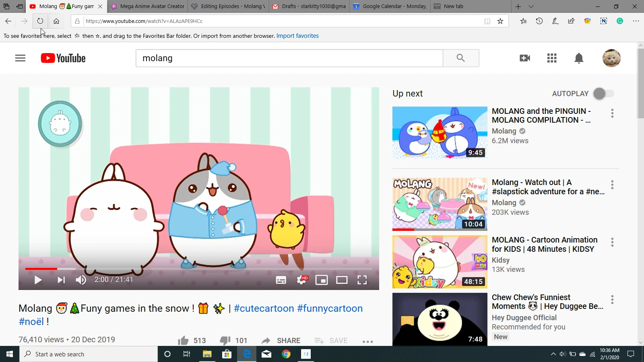Check YouTube notifications bell
This screenshot has width=644, height=362.
click(x=578, y=58)
